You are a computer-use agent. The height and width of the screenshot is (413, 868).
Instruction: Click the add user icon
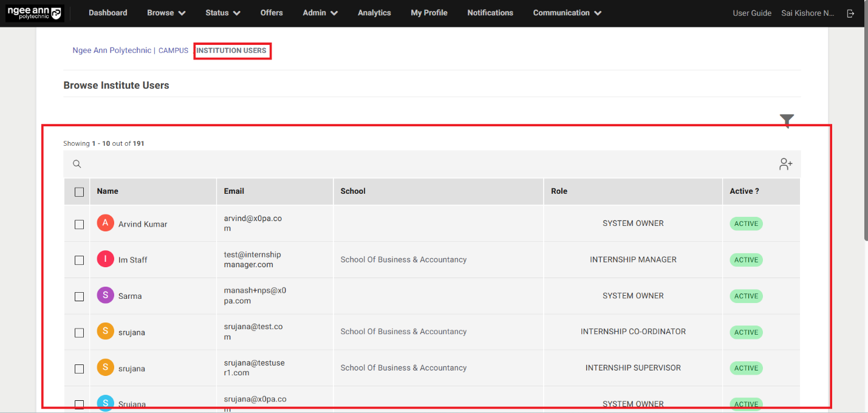tap(786, 164)
